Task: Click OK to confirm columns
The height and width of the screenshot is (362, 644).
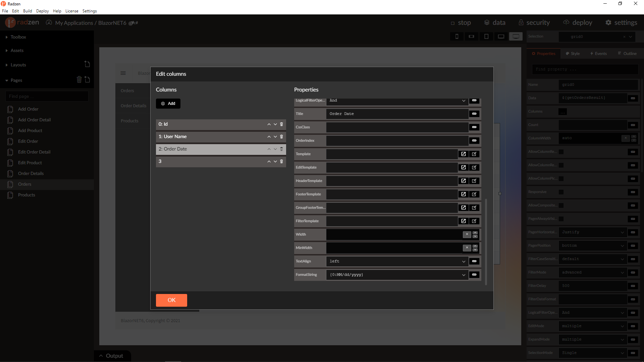Action: [x=171, y=300]
